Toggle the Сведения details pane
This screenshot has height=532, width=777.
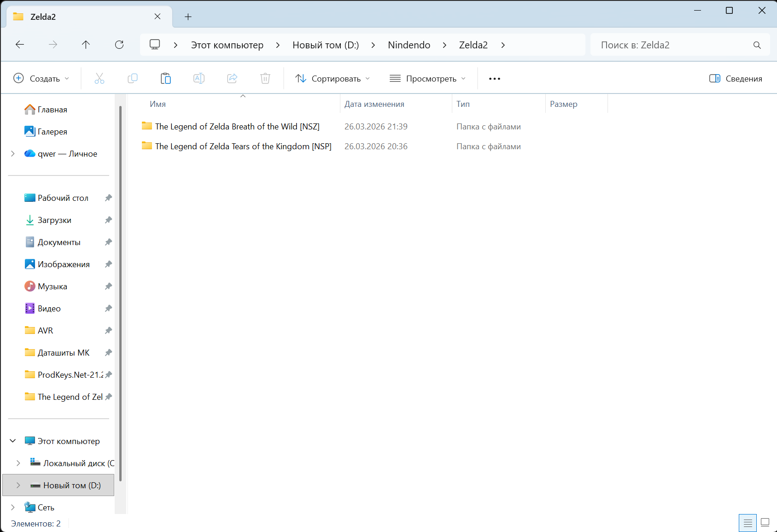click(x=736, y=78)
